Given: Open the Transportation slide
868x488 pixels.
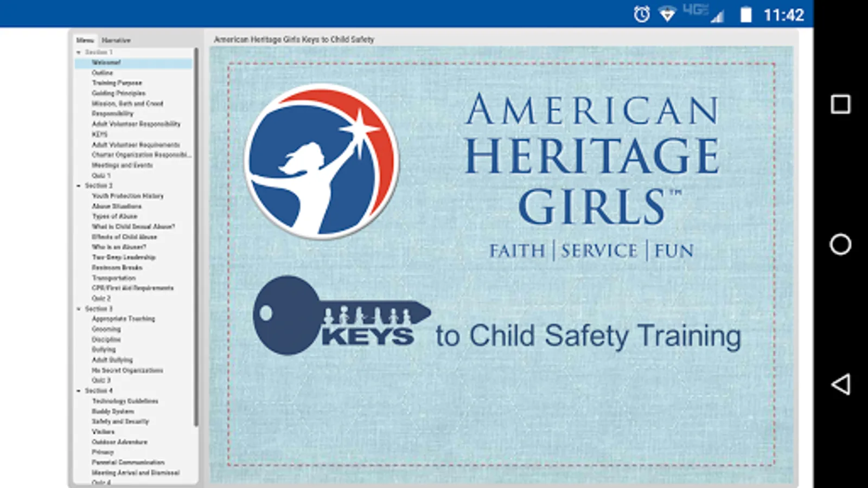Looking at the screenshot, I should 114,278.
